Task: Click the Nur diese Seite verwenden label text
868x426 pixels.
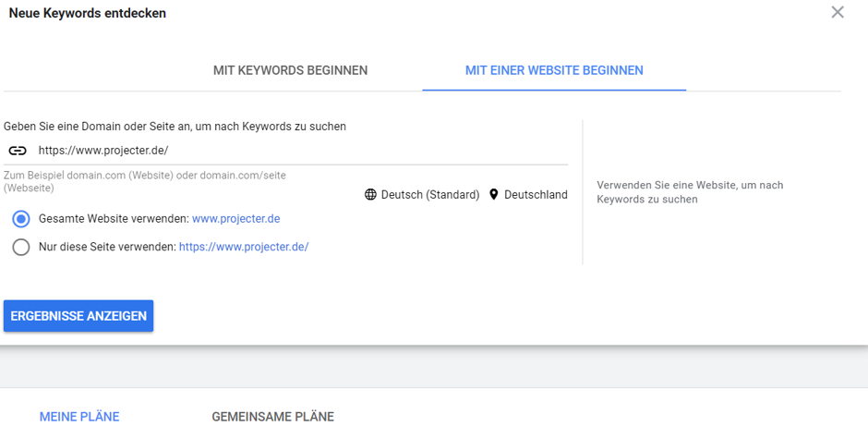Action: (107, 247)
